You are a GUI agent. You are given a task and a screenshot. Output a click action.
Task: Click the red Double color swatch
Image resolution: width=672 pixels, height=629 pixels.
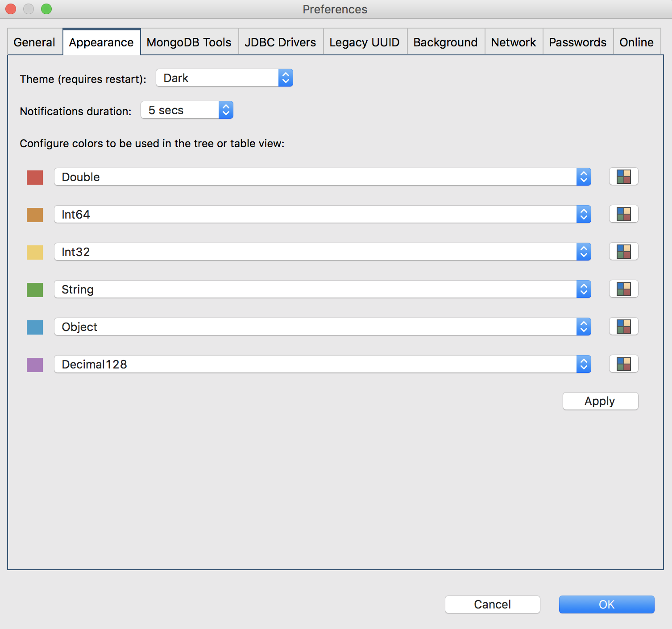click(x=35, y=178)
